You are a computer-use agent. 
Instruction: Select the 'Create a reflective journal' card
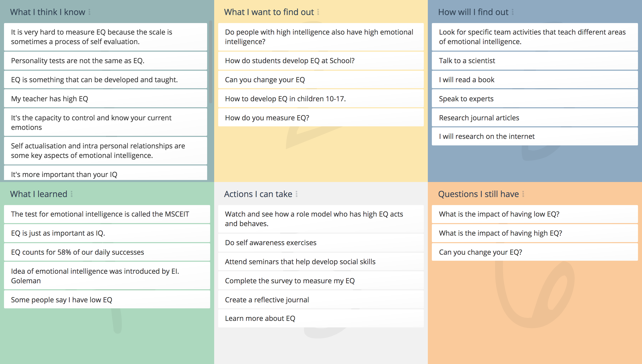click(321, 300)
